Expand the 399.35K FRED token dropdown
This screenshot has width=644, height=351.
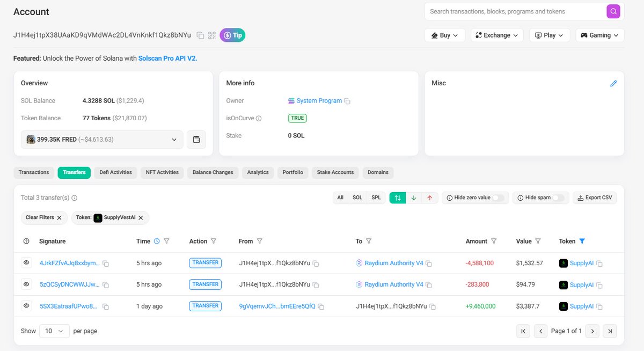tap(102, 140)
